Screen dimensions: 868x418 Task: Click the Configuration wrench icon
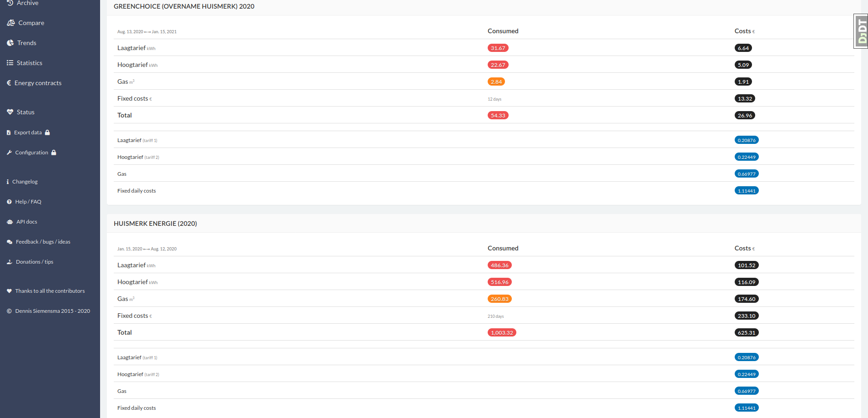[x=9, y=153]
